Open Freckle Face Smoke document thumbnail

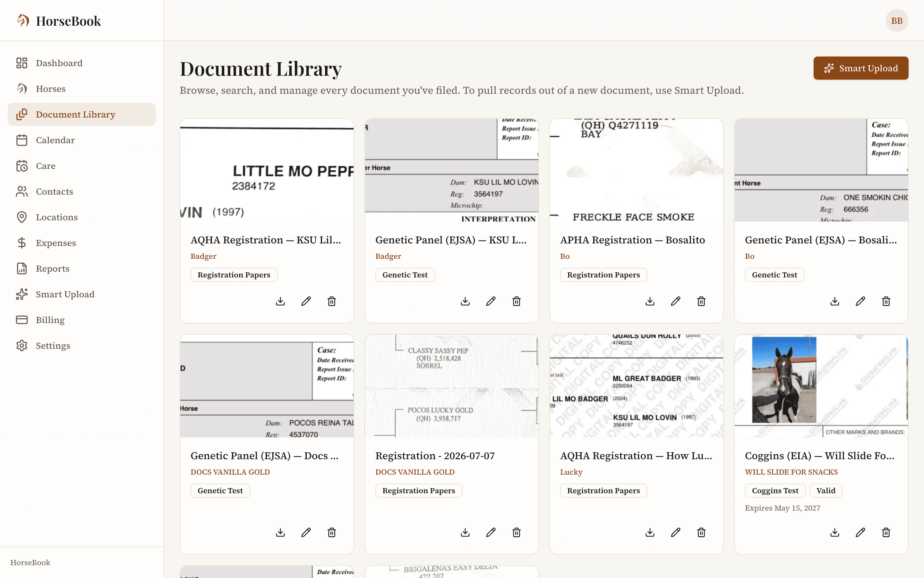point(636,170)
